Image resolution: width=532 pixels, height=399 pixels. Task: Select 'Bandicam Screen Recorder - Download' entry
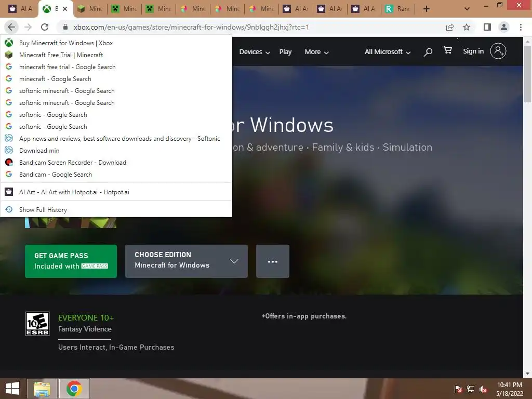116,163
